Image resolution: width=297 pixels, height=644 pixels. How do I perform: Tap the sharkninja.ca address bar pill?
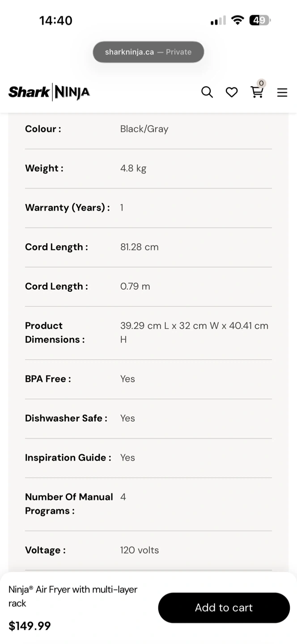point(148,52)
